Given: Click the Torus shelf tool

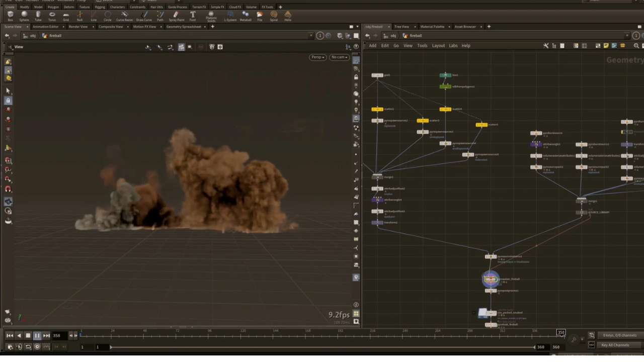Looking at the screenshot, I should pos(52,16).
